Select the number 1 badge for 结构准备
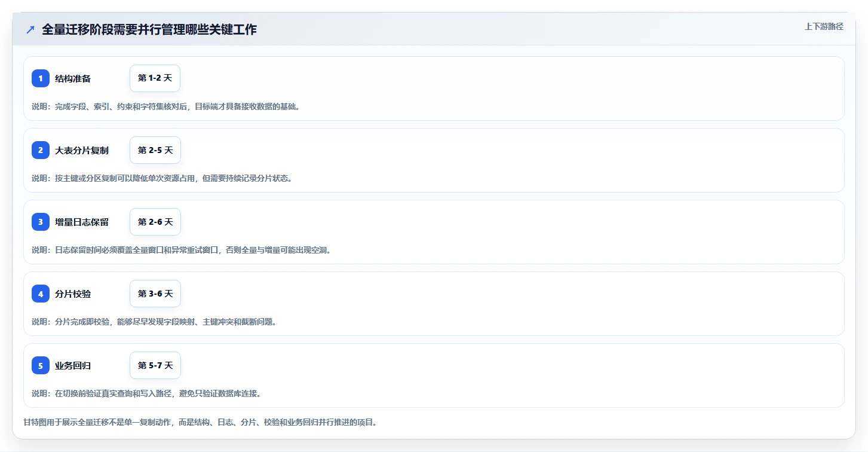Screen dimensions: 868x452 click(x=41, y=78)
